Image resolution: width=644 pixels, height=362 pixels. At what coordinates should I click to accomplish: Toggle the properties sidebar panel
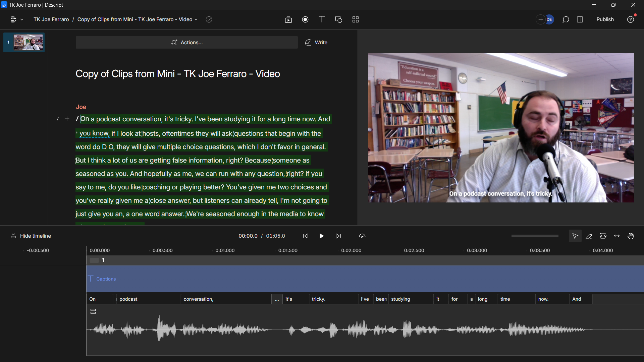pos(580,19)
